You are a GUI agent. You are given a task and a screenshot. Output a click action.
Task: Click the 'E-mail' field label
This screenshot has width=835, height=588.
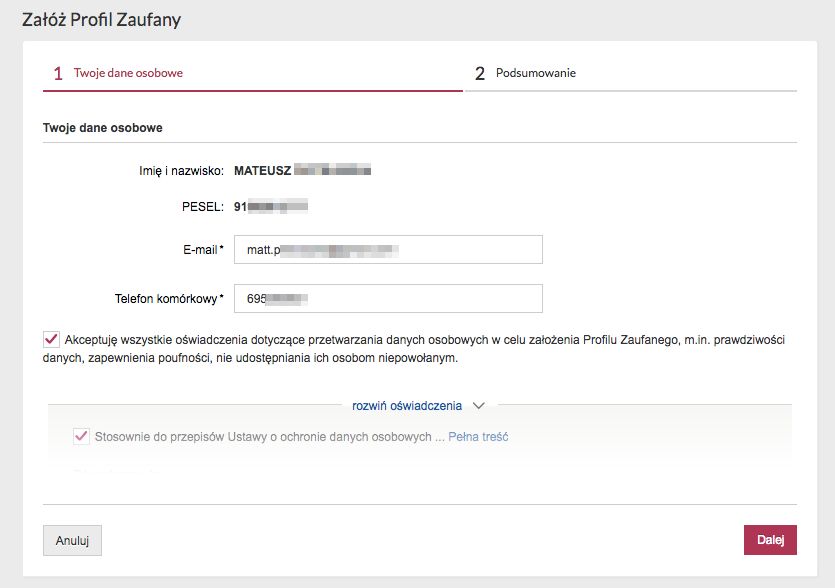(x=199, y=249)
